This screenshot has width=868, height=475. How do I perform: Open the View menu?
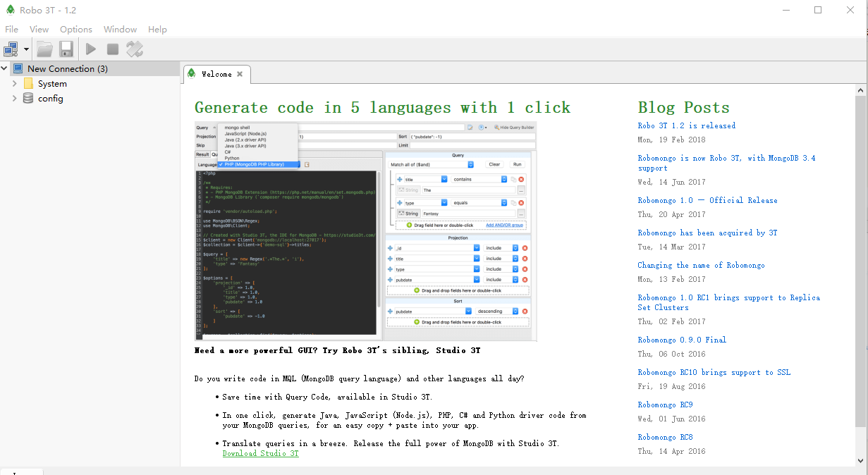(39, 30)
